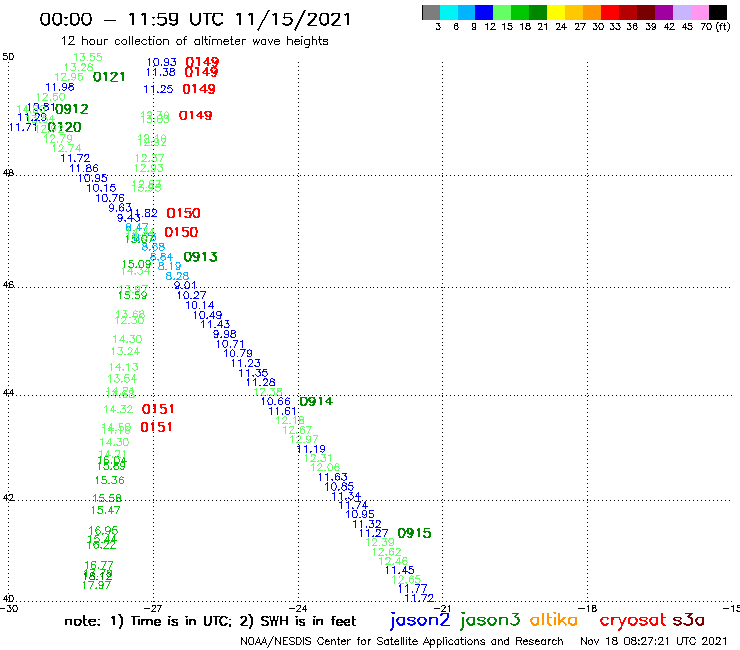Click the wave height value '11.98'
The height and width of the screenshot is (650, 740).
[60, 87]
